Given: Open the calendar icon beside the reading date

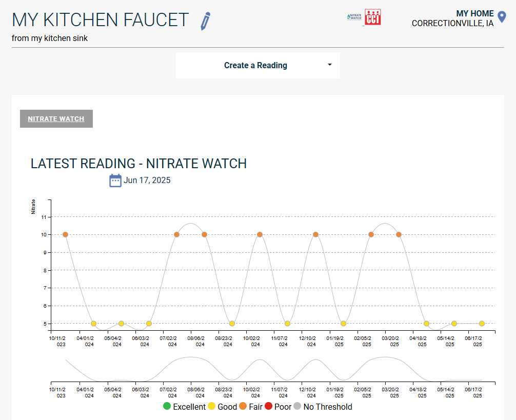Looking at the screenshot, I should [x=115, y=181].
